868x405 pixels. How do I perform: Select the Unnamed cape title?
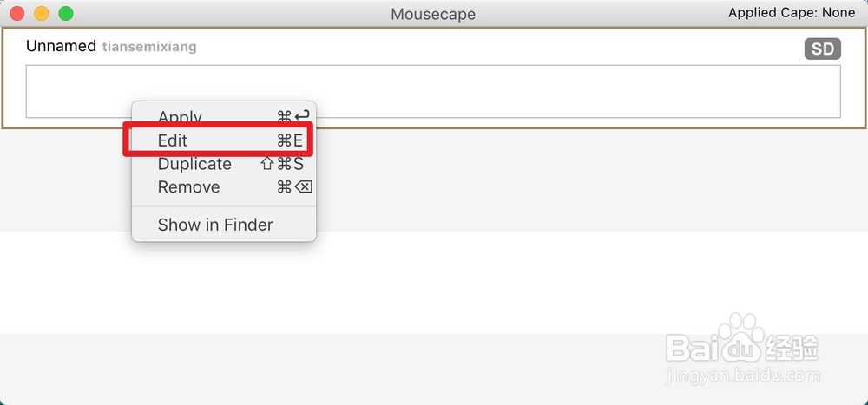[x=61, y=46]
